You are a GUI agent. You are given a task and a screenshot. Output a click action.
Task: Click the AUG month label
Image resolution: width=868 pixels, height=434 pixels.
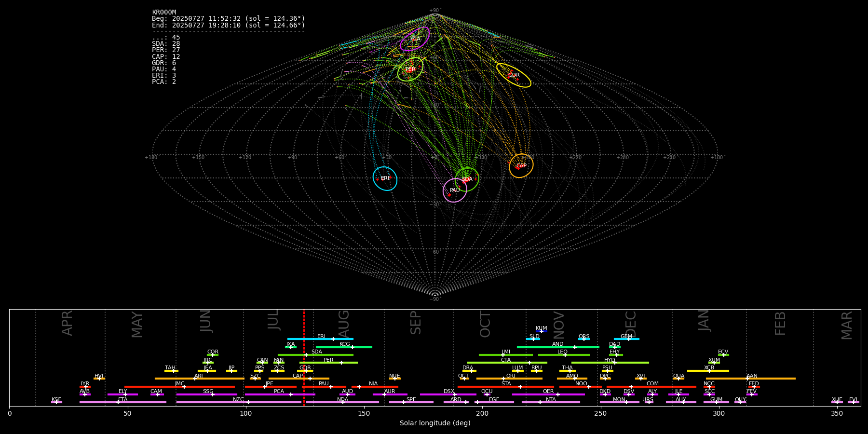(x=344, y=324)
